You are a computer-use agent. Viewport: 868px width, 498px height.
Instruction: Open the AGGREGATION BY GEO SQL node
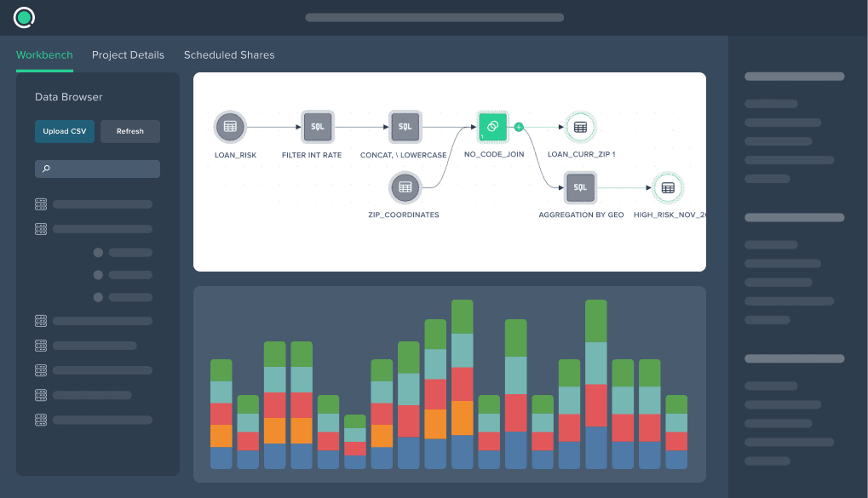580,187
